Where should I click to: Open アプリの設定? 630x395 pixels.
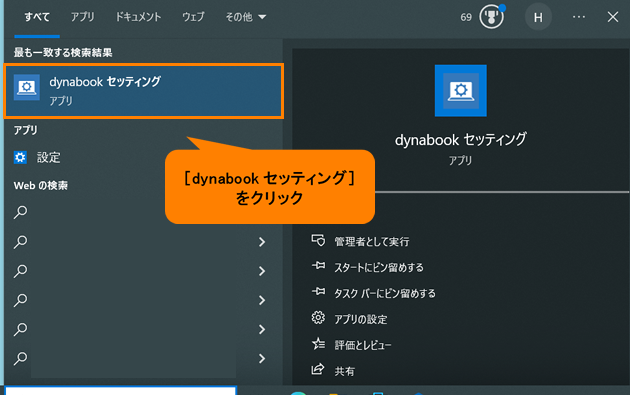(361, 319)
